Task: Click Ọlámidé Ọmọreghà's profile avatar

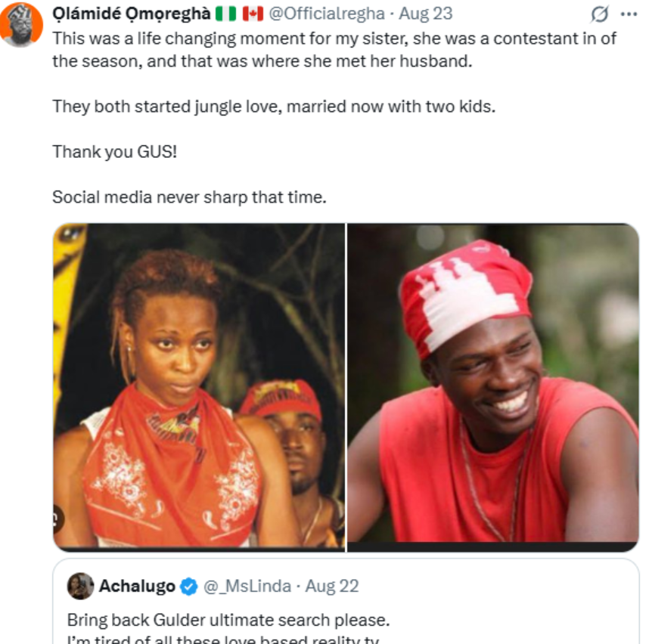Action: click(21, 24)
